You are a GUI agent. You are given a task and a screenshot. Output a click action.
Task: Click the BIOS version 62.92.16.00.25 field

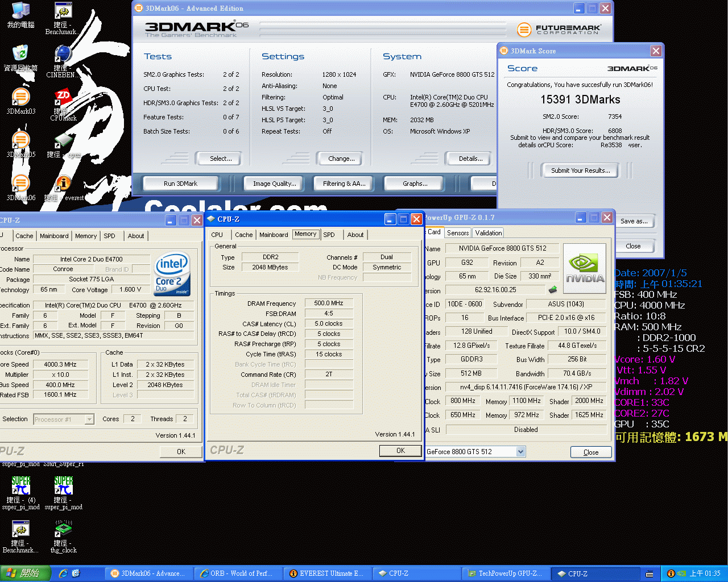click(495, 290)
